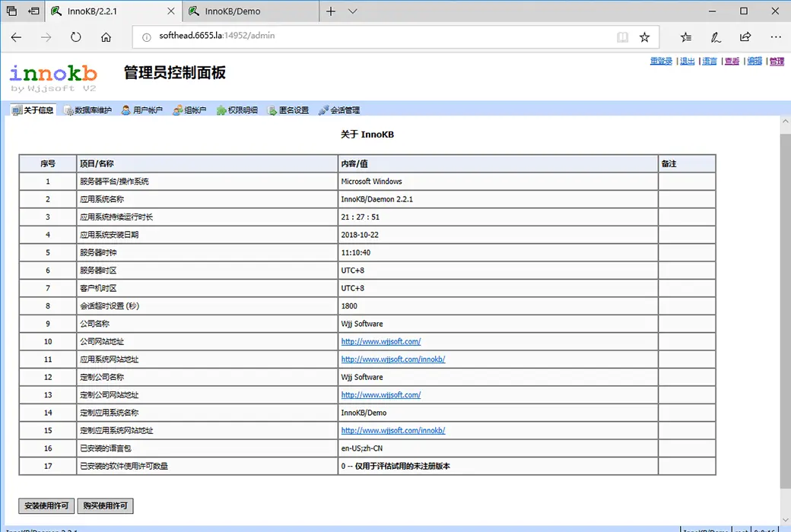
Task: Click the page scrollbar up arrow
Action: pos(786,122)
